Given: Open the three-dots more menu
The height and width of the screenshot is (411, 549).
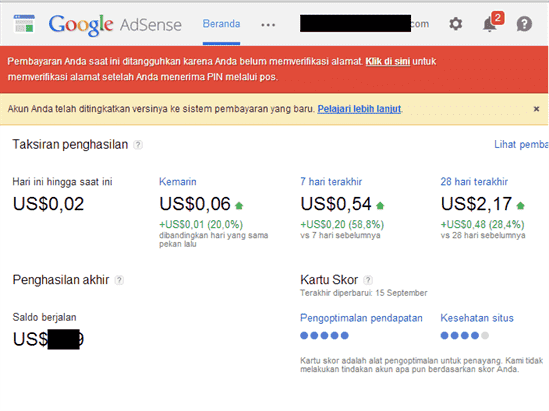Looking at the screenshot, I should [x=268, y=25].
